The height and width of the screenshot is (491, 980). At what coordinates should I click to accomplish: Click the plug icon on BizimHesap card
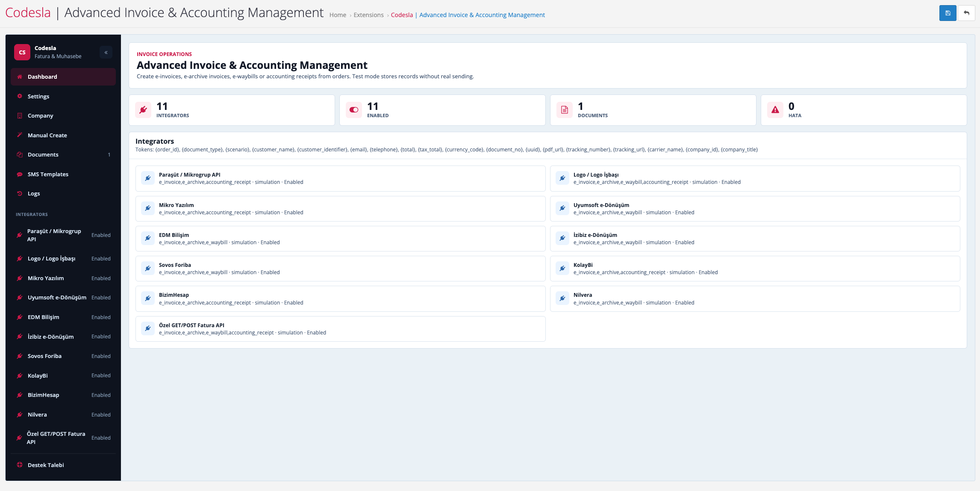[148, 299]
